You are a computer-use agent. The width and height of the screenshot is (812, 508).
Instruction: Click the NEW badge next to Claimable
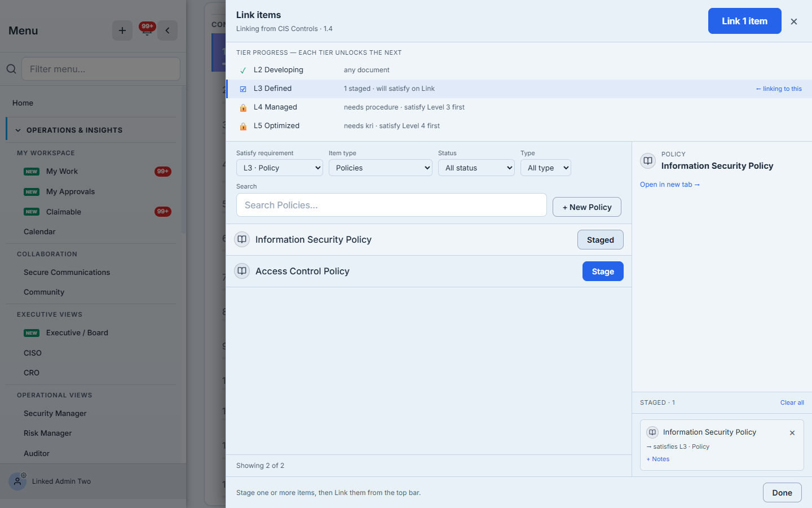(32, 212)
